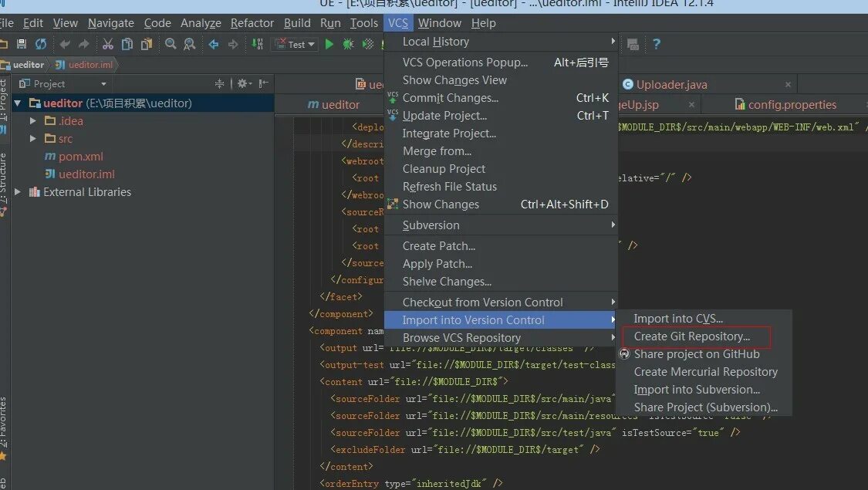Open the Project view type dropdown
This screenshot has height=490, width=868.
point(103,84)
